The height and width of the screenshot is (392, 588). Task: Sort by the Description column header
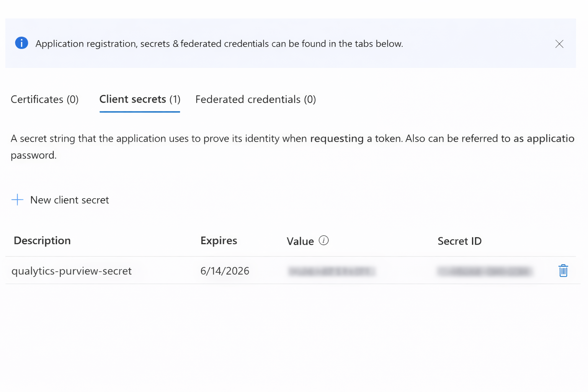[42, 240]
